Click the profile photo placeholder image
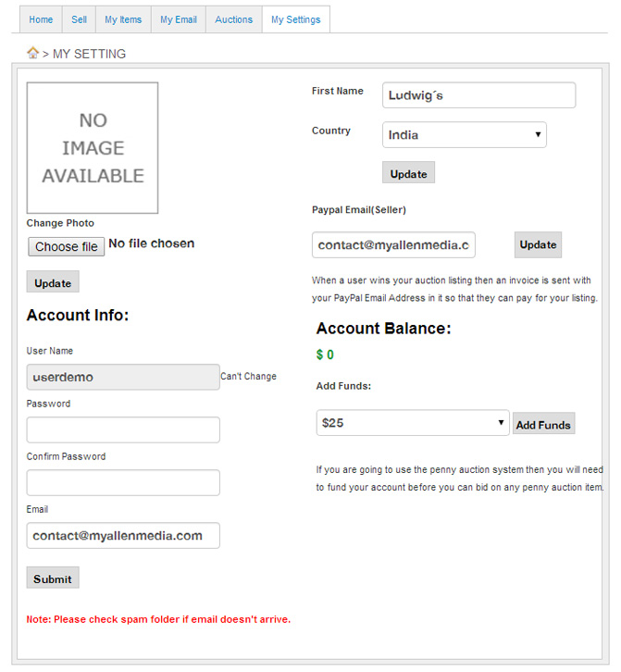The height and width of the screenshot is (672, 621). [x=93, y=148]
